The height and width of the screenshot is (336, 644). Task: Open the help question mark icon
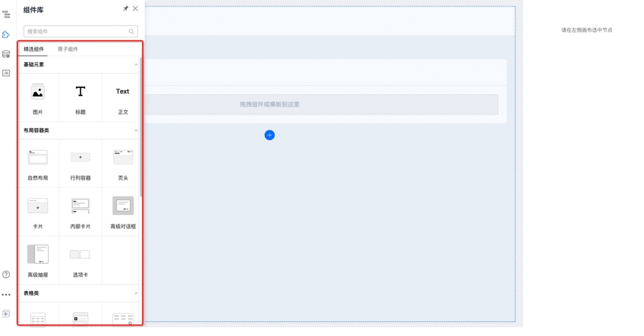pyautogui.click(x=6, y=275)
